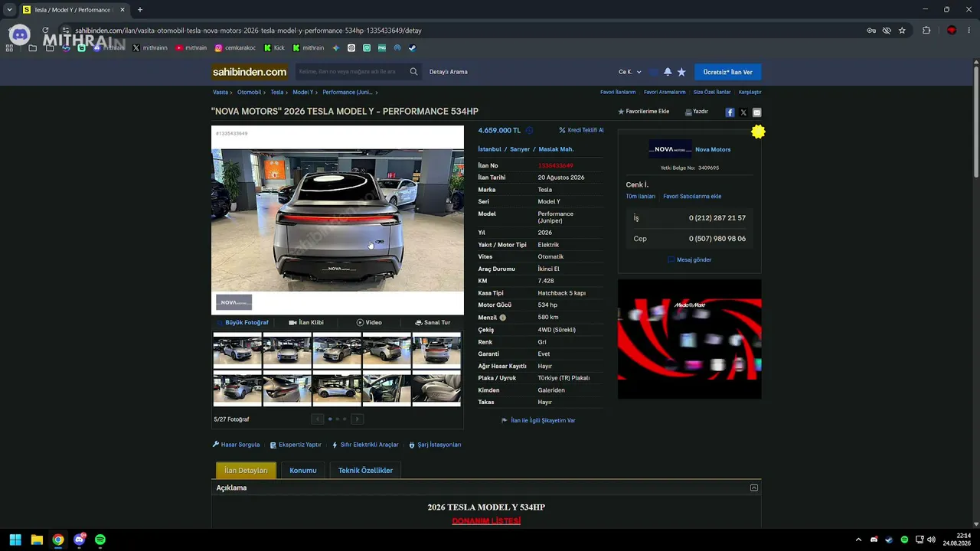Image resolution: width=980 pixels, height=551 pixels.
Task: Open Sıfır Elektrikli Araçlar link
Action: [365, 445]
